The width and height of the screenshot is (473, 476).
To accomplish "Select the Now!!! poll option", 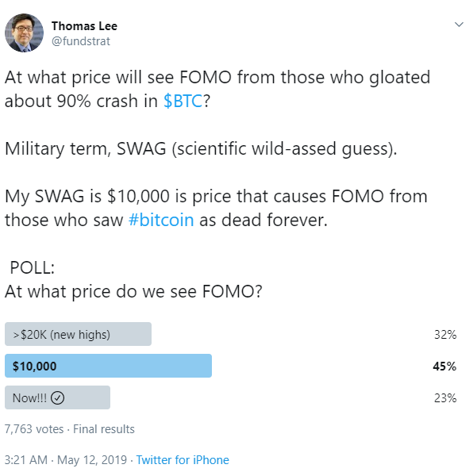I will click(57, 397).
